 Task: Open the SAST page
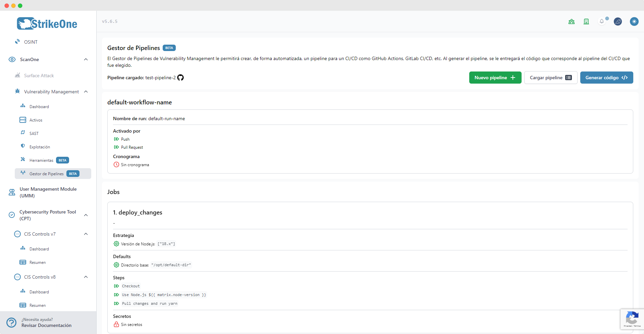pos(34,133)
